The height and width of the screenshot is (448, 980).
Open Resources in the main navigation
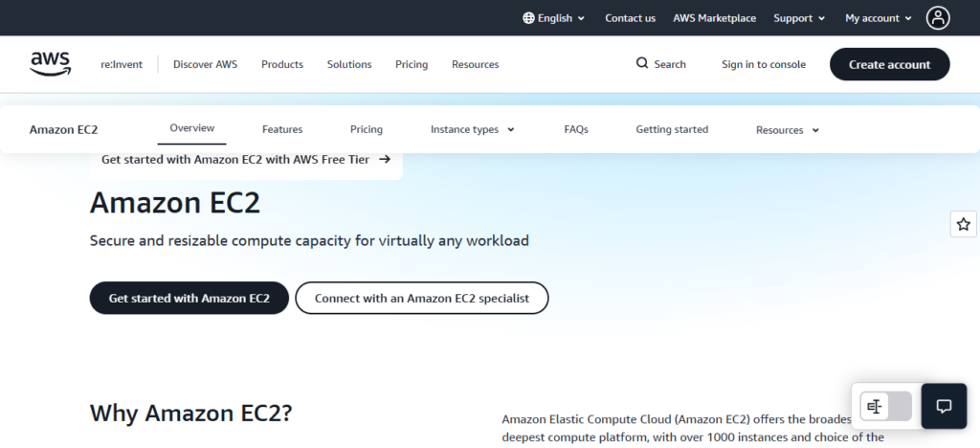(475, 64)
